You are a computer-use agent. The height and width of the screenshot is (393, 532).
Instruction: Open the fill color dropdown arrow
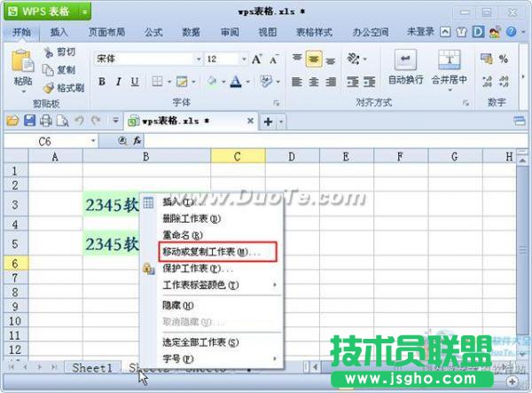pos(223,82)
